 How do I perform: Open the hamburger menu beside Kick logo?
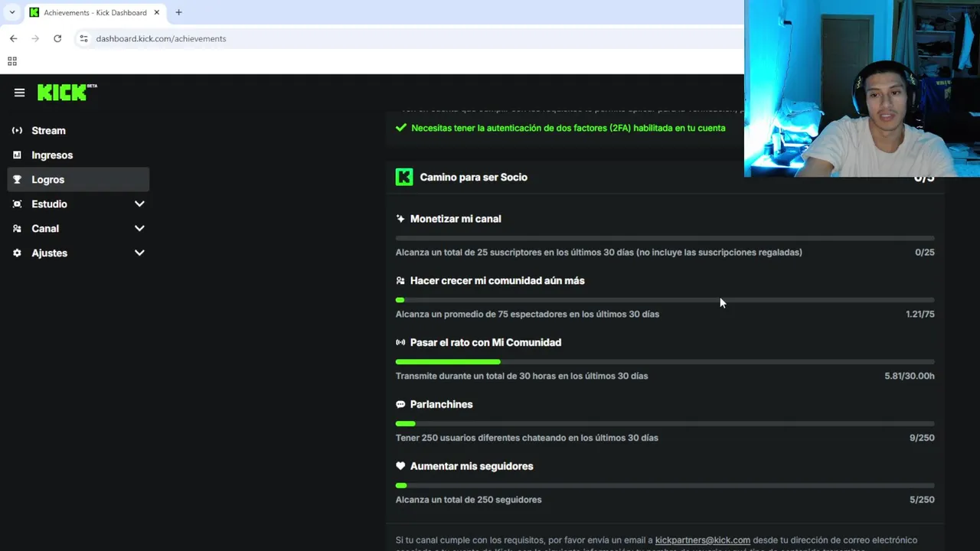tap(19, 93)
